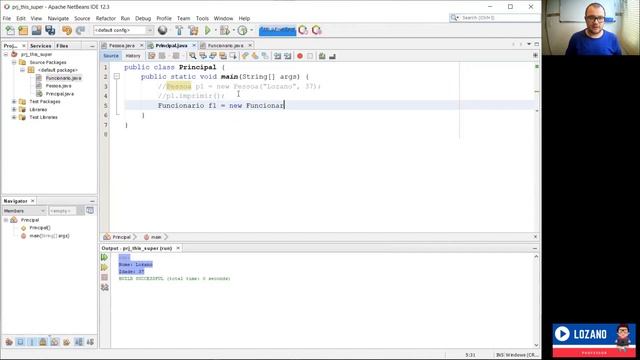The width and height of the screenshot is (640, 360).
Task: Click the green Run Project icon
Action: [x=208, y=30]
